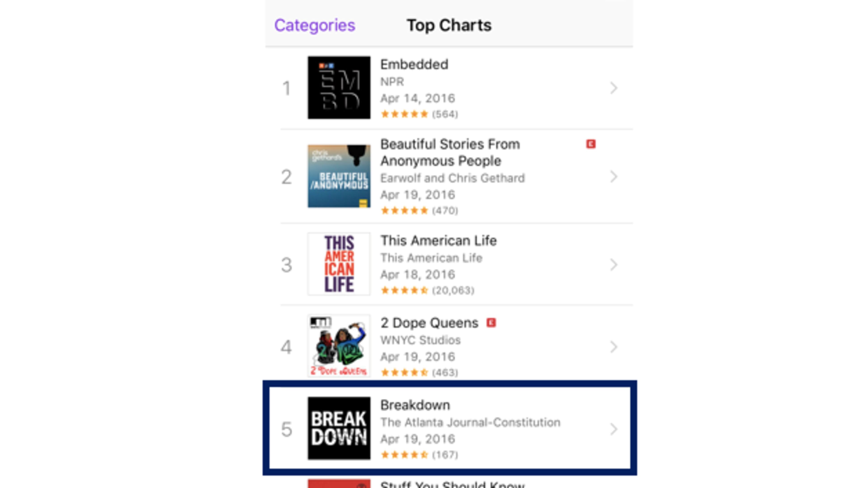This screenshot has width=868, height=488.
Task: Open Beautiful Stories row disclosure chevron
Action: coord(614,177)
